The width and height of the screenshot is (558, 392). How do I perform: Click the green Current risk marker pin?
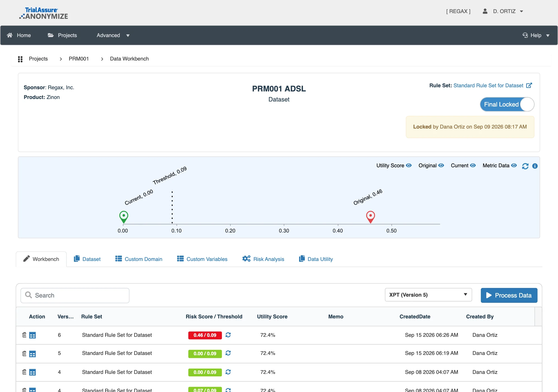[x=124, y=217]
